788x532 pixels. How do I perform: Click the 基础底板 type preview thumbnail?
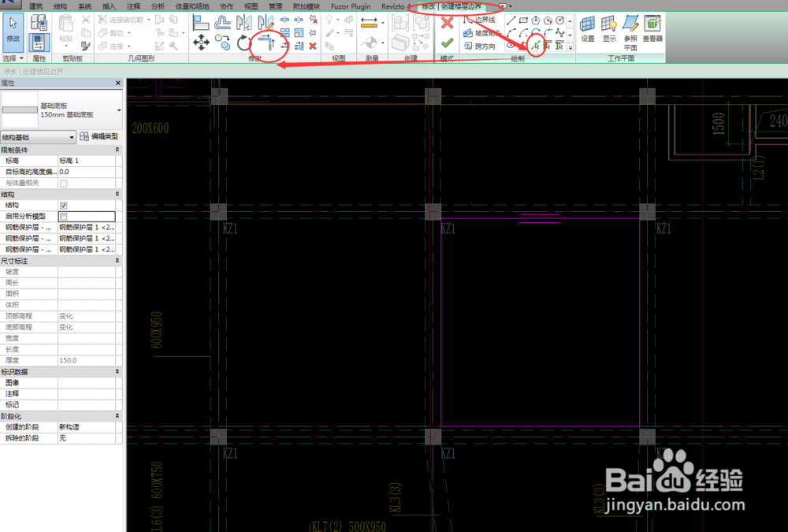click(20, 110)
